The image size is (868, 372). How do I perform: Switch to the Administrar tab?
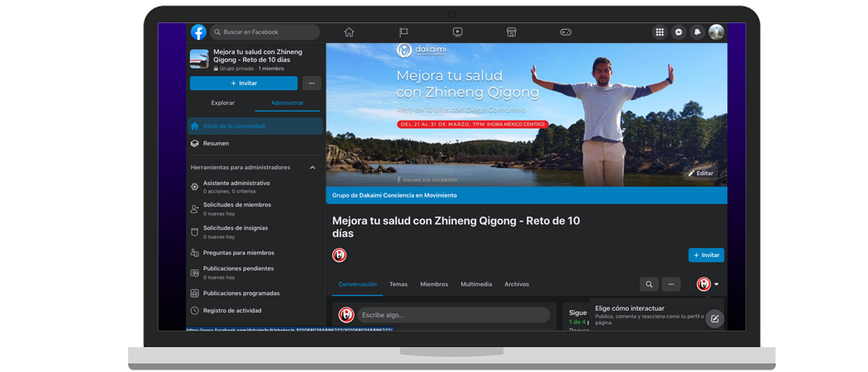[x=288, y=103]
